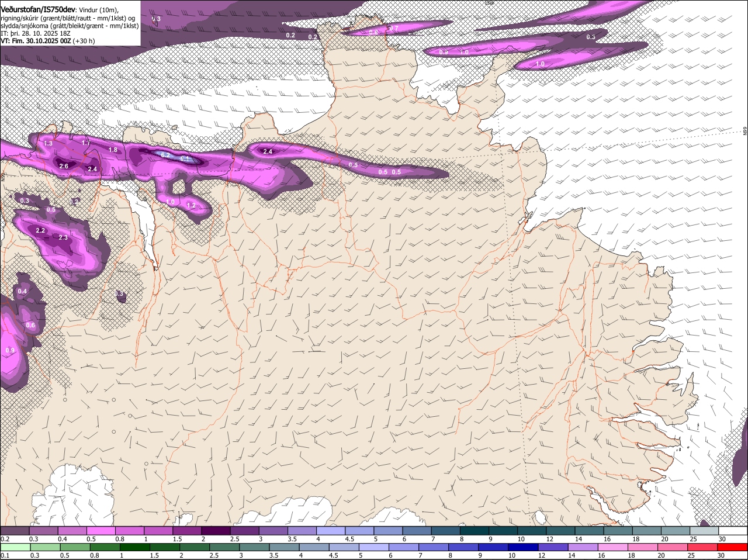
Task: Click the 2.2 precipitation value on the map
Action: (40, 230)
